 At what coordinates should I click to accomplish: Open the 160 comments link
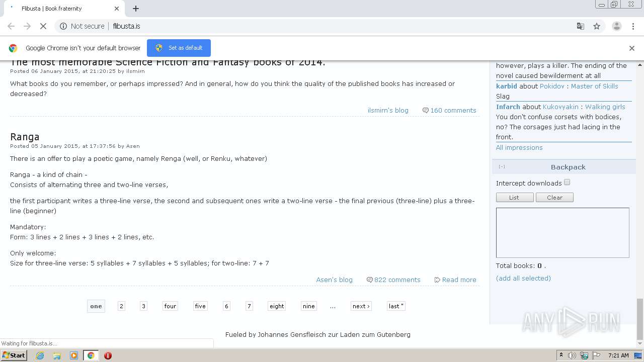tap(453, 110)
